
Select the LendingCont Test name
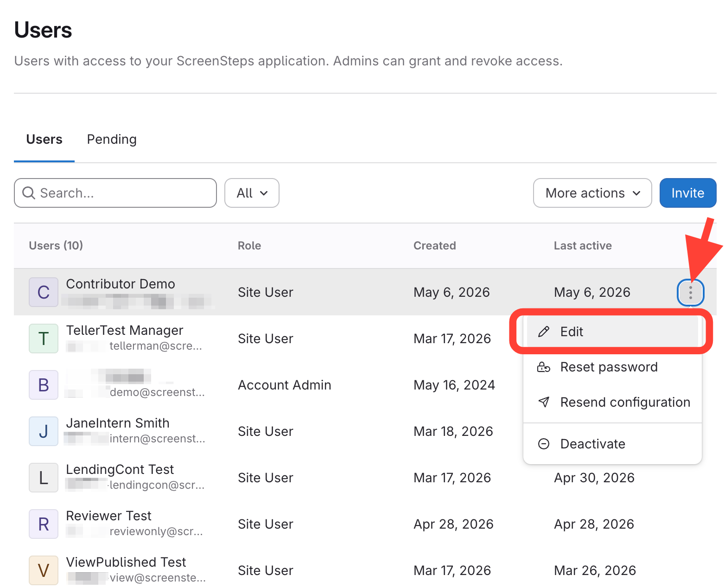[120, 469]
